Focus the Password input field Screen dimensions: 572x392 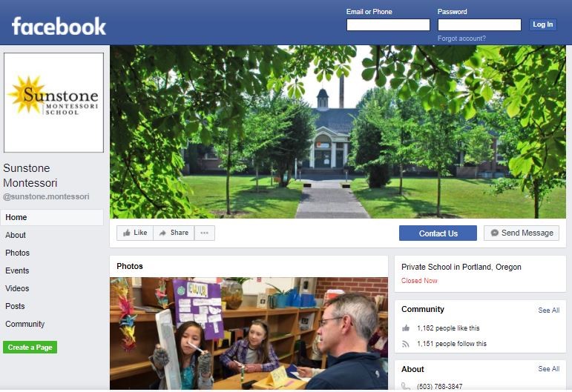coord(479,24)
